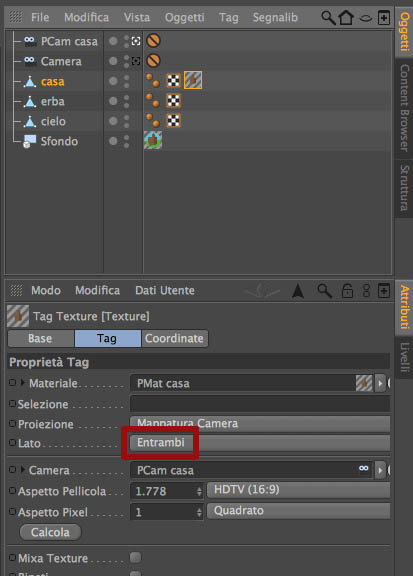Select the phong tag on erba
The image size is (413, 576).
pyautogui.click(x=152, y=100)
